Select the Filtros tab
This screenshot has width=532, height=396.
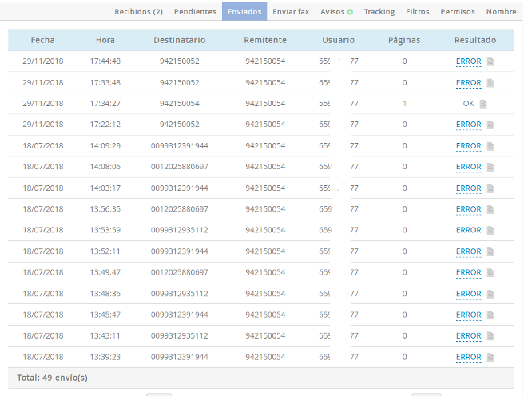tap(417, 12)
